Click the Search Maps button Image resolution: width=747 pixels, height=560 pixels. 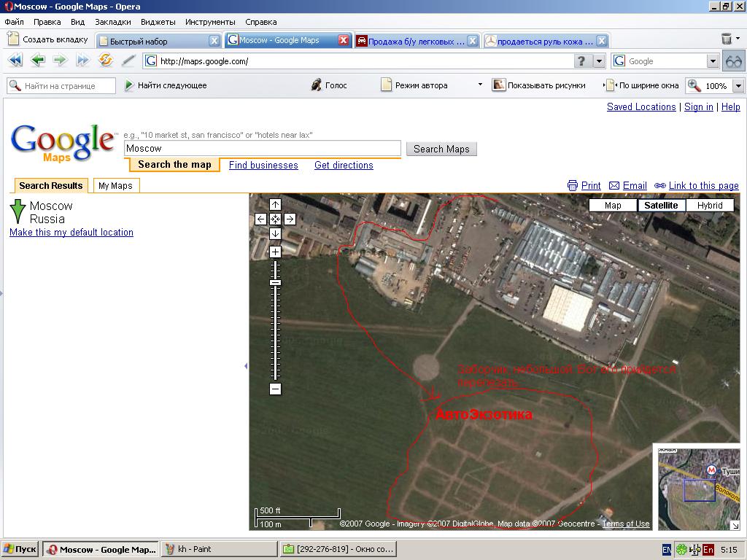pyautogui.click(x=441, y=149)
